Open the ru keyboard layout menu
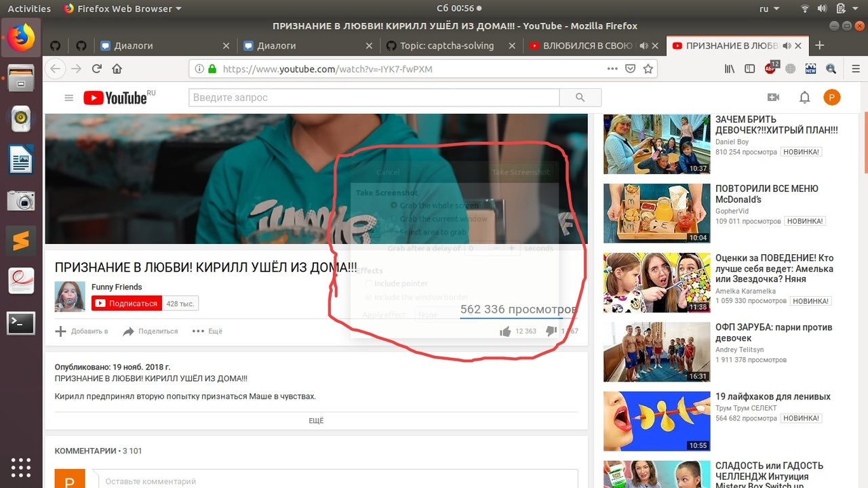This screenshot has height=488, width=868. [x=768, y=8]
